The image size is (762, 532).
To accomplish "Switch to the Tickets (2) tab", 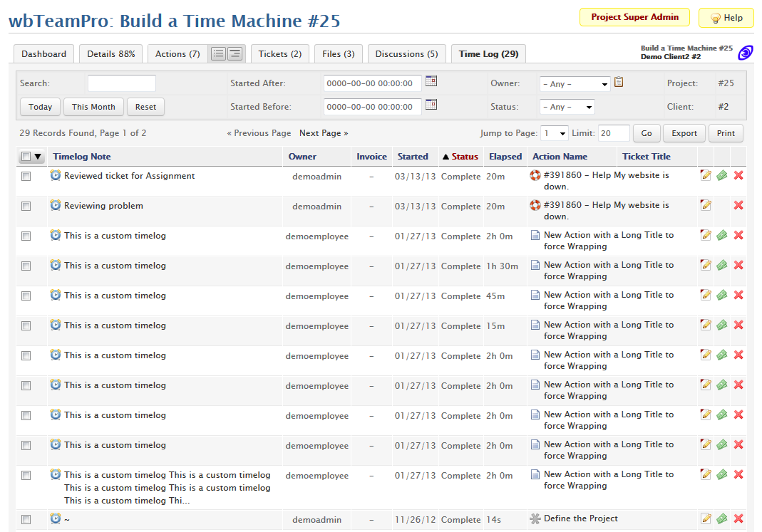I will point(279,53).
